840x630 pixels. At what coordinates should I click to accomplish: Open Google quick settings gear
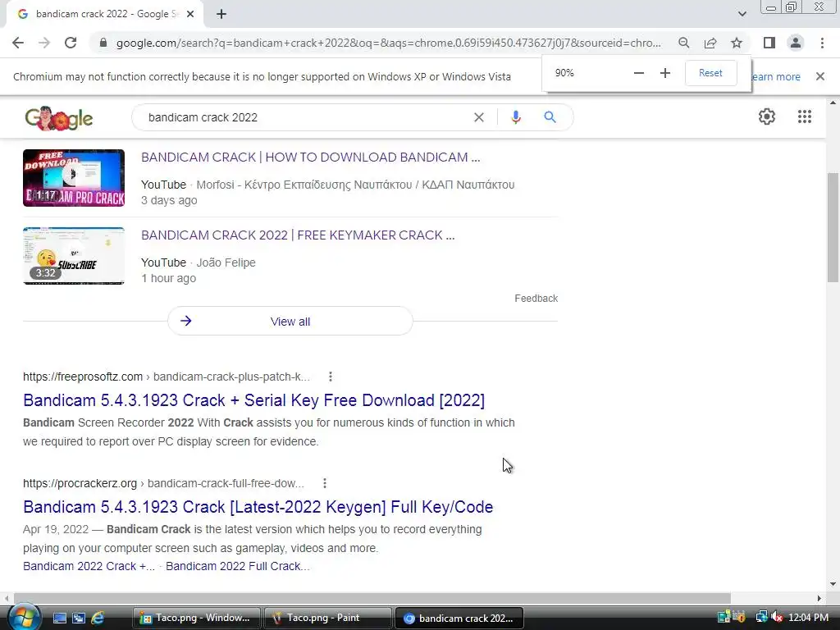(767, 116)
